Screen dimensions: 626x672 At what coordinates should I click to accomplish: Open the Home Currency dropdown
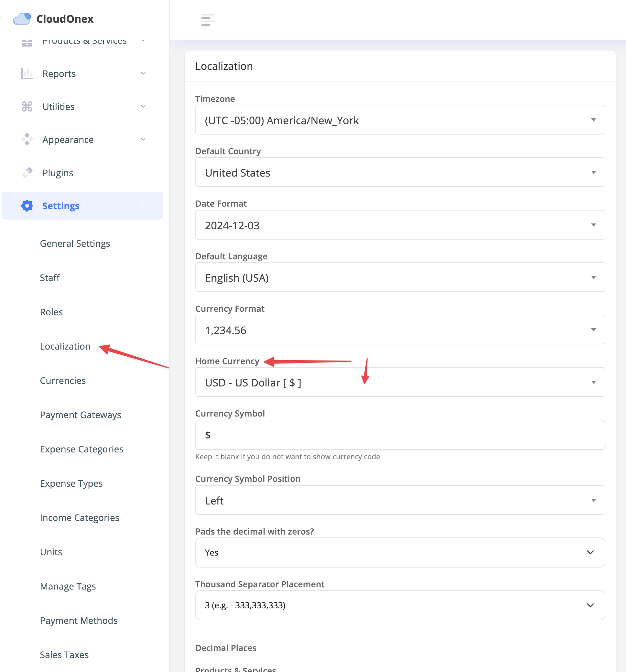coord(400,382)
